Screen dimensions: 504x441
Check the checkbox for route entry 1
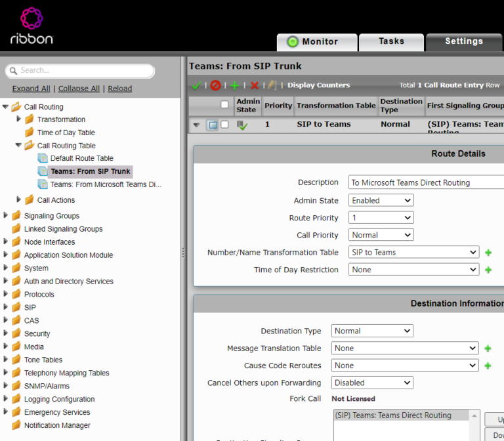click(224, 125)
